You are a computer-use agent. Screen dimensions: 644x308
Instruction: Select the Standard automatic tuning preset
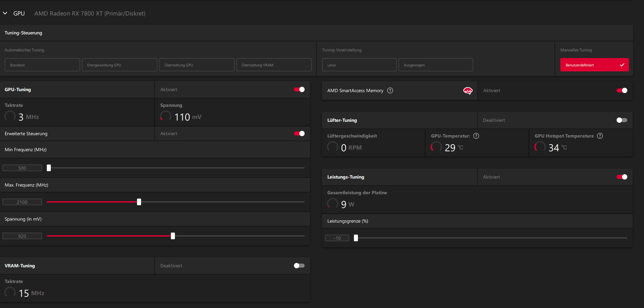click(42, 65)
